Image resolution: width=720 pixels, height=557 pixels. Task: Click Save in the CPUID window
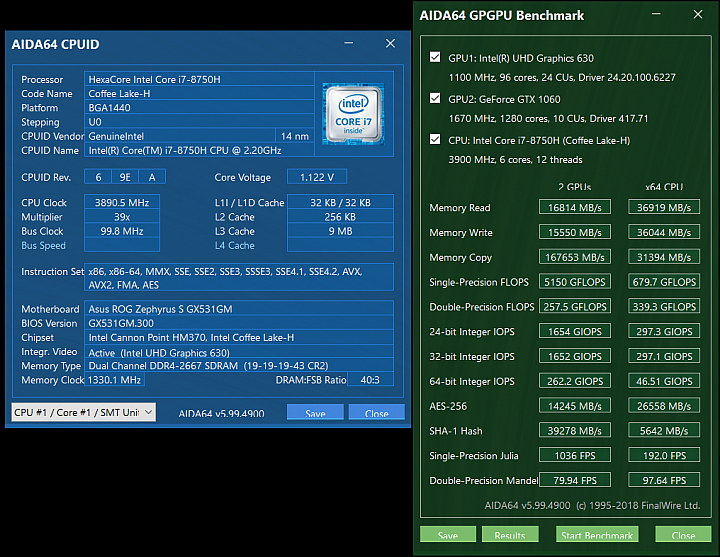click(315, 412)
